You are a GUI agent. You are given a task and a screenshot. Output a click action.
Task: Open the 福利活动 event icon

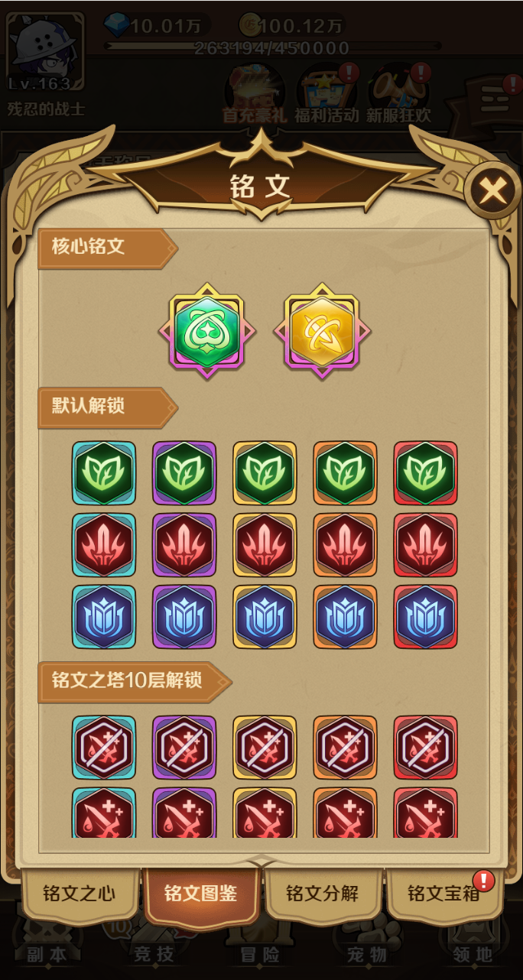(x=327, y=94)
